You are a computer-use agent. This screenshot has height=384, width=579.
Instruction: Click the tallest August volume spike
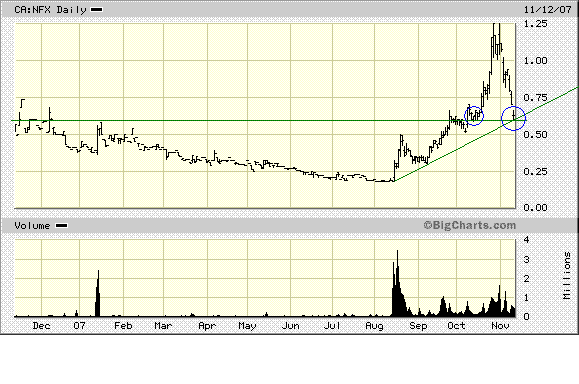coord(397,283)
